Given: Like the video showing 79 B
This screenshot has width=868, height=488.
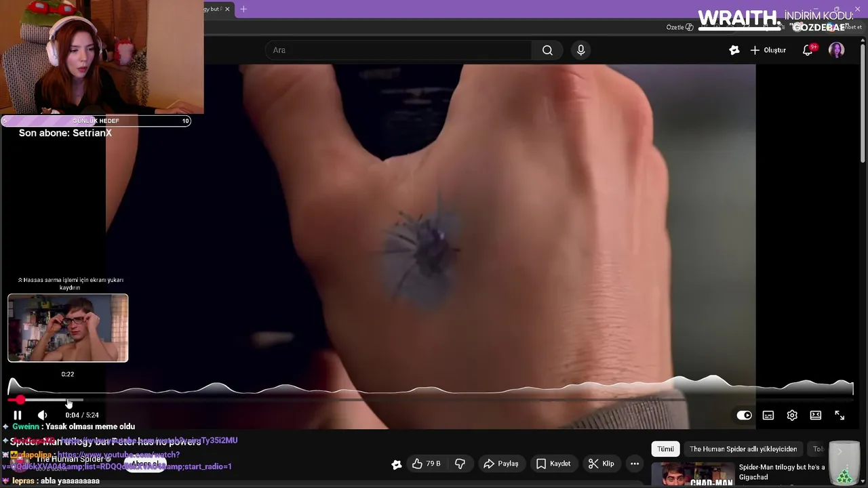Looking at the screenshot, I should (x=427, y=464).
